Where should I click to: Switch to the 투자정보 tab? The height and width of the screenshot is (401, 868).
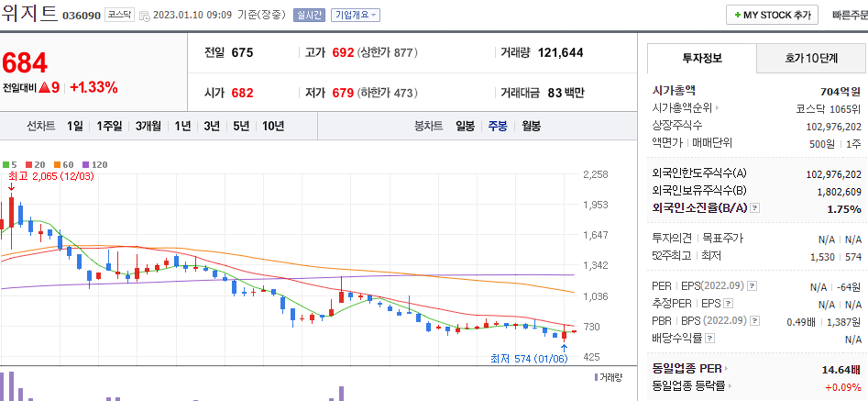[x=702, y=58]
